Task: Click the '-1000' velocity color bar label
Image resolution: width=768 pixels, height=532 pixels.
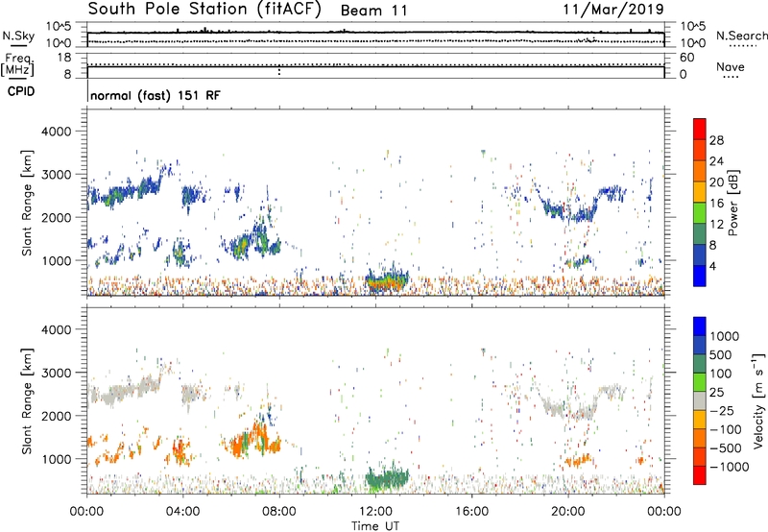Action: (729, 467)
